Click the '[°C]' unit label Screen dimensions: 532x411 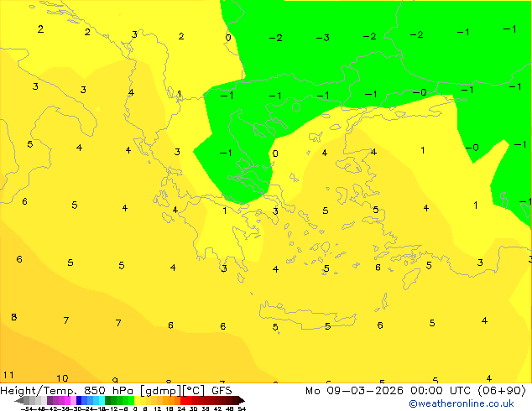coord(194,391)
